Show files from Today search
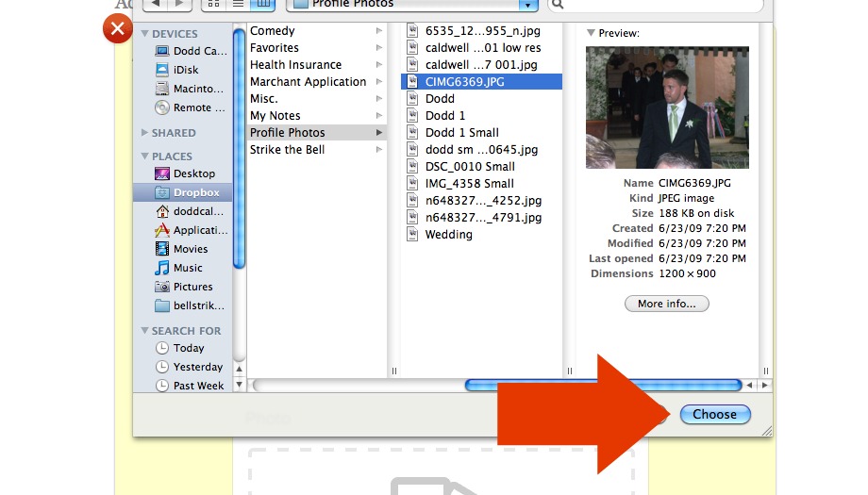Viewport: 868px width, 495px height. tap(180, 348)
